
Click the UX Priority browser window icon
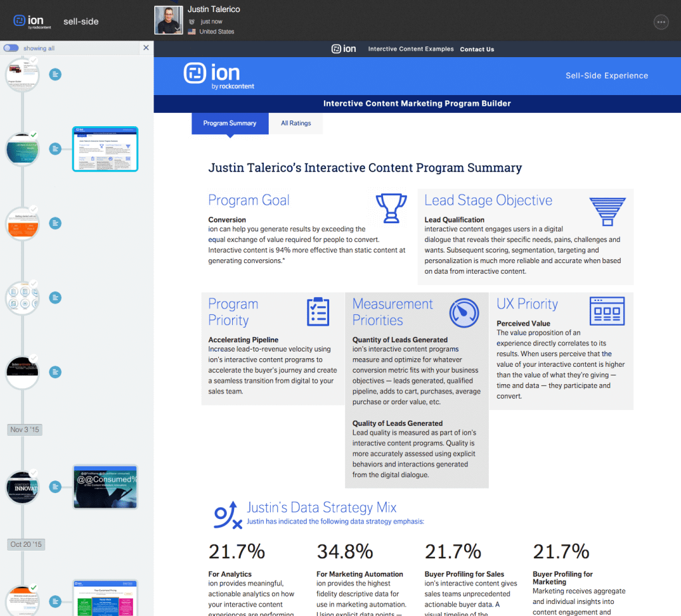coord(607,311)
